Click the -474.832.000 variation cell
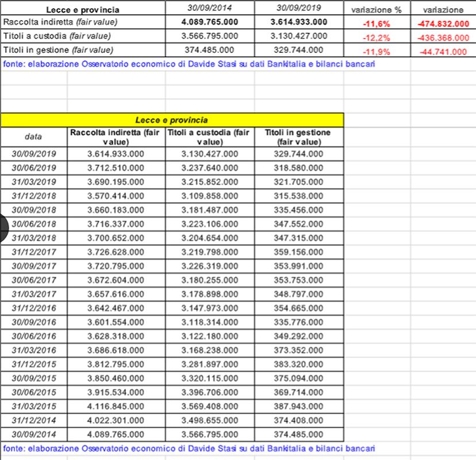Image resolution: width=476 pixels, height=460 pixels. 443,24
